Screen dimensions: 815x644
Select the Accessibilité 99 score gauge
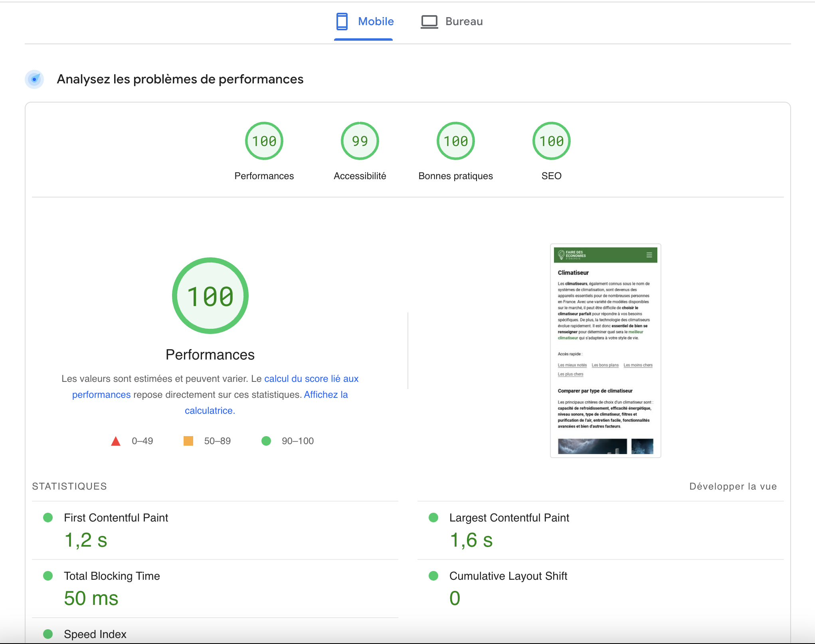(360, 141)
